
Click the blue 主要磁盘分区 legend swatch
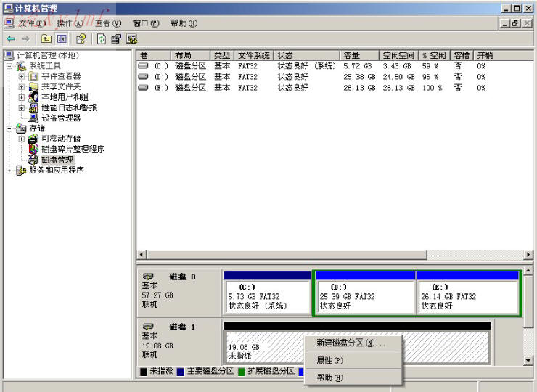pos(181,371)
